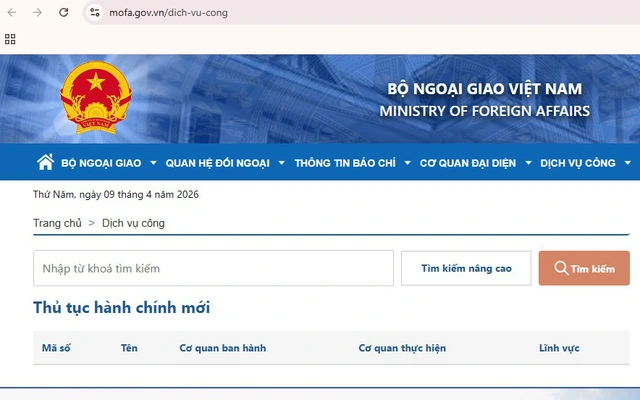Expand the BỘ NGOẠI GIAO dropdown arrow

pyautogui.click(x=153, y=163)
